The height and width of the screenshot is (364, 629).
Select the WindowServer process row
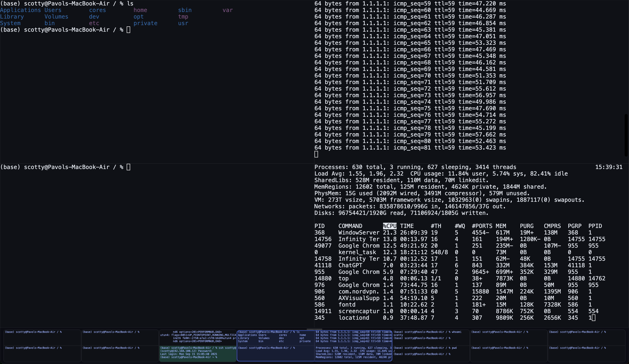click(x=359, y=233)
